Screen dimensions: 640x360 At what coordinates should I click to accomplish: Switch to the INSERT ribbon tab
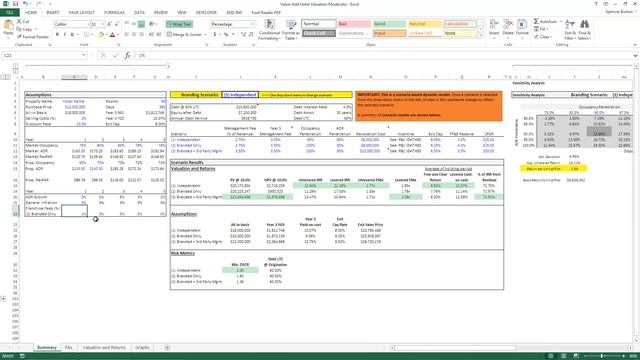point(53,13)
